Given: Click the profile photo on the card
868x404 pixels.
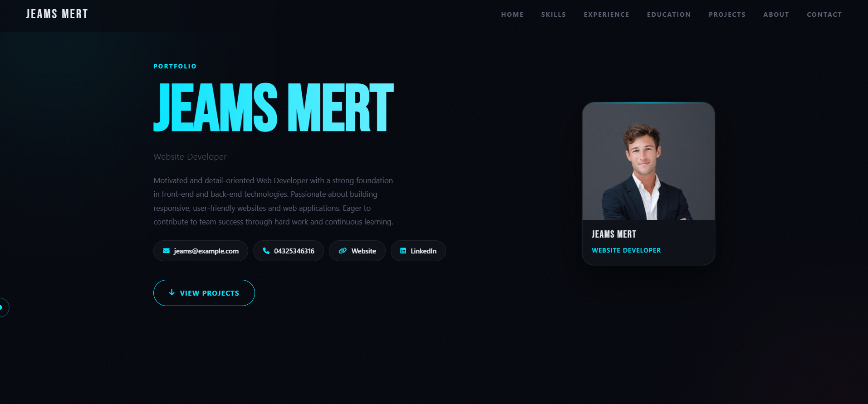Looking at the screenshot, I should click(648, 161).
